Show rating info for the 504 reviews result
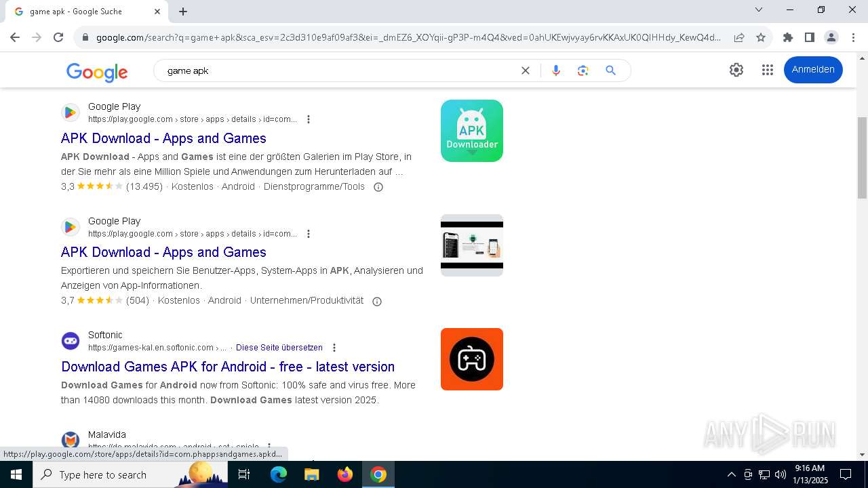Viewport: 868px width, 488px height. point(377,301)
